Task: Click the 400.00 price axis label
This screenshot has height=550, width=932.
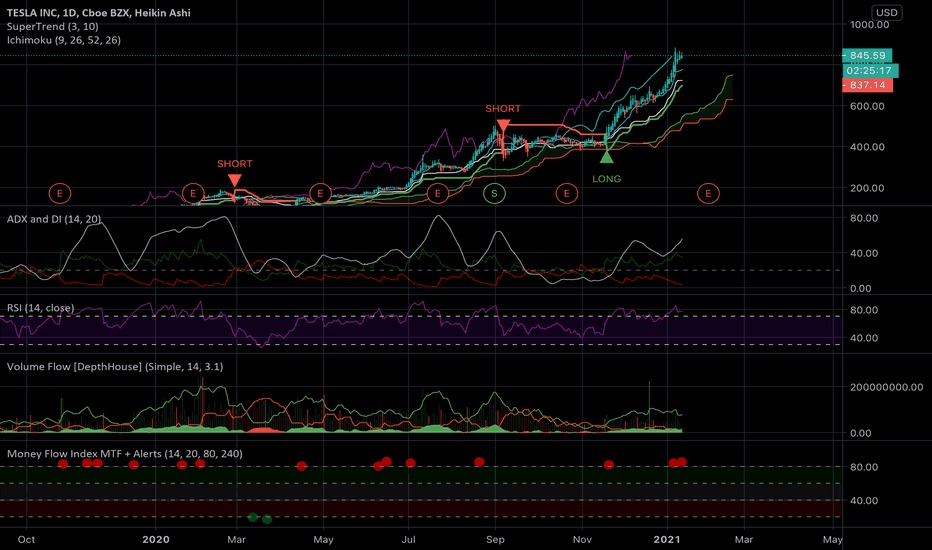Action: tap(867, 146)
